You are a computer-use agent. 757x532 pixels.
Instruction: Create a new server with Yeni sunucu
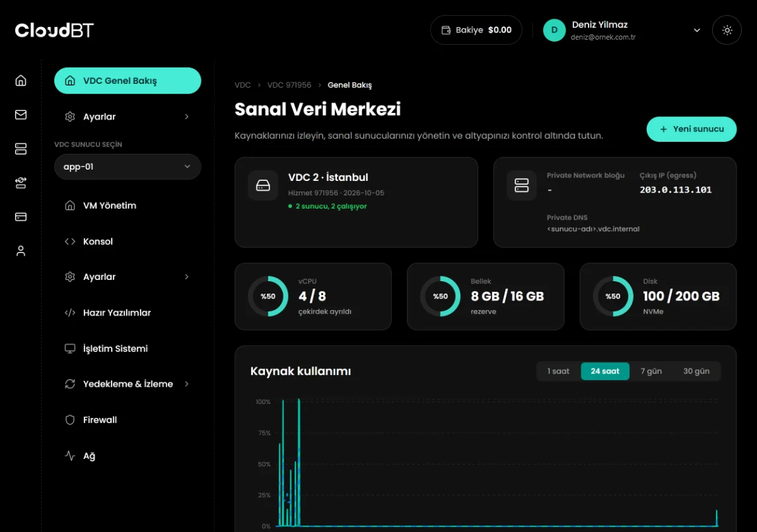tap(692, 129)
